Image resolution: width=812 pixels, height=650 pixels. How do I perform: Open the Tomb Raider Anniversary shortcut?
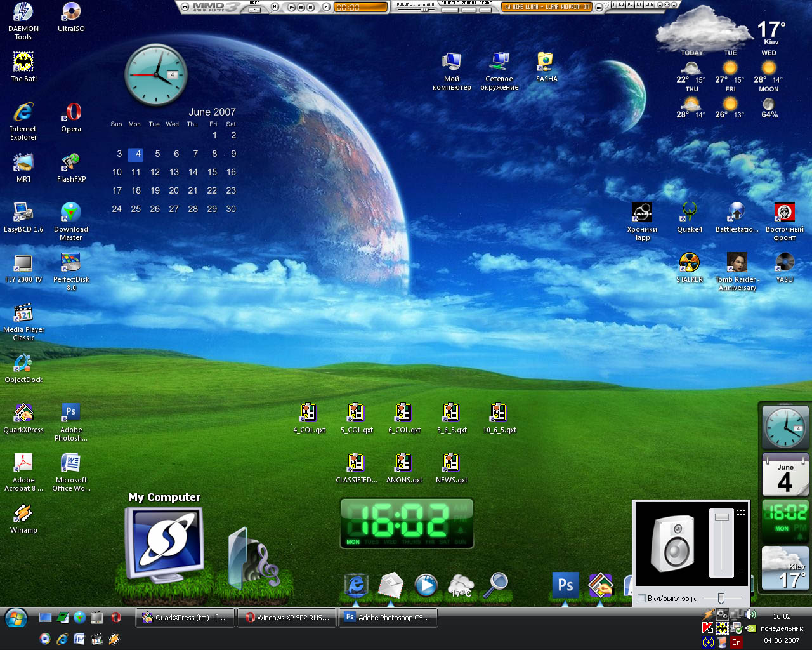point(737,271)
